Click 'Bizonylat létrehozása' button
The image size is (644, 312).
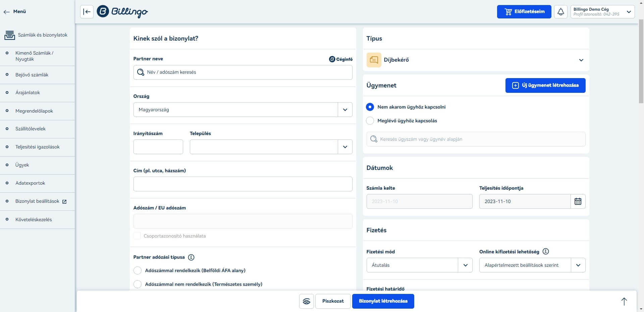point(383,301)
